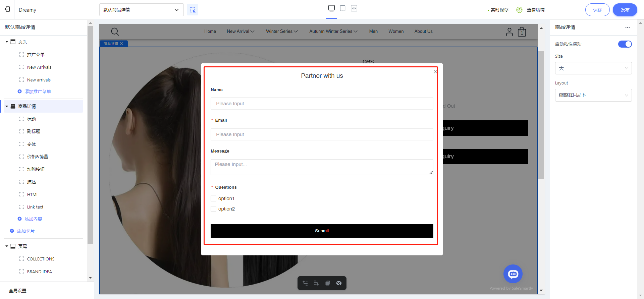Screen dimensions: 644x299
Task: Close the Partner with us popup
Action: pyautogui.click(x=435, y=72)
